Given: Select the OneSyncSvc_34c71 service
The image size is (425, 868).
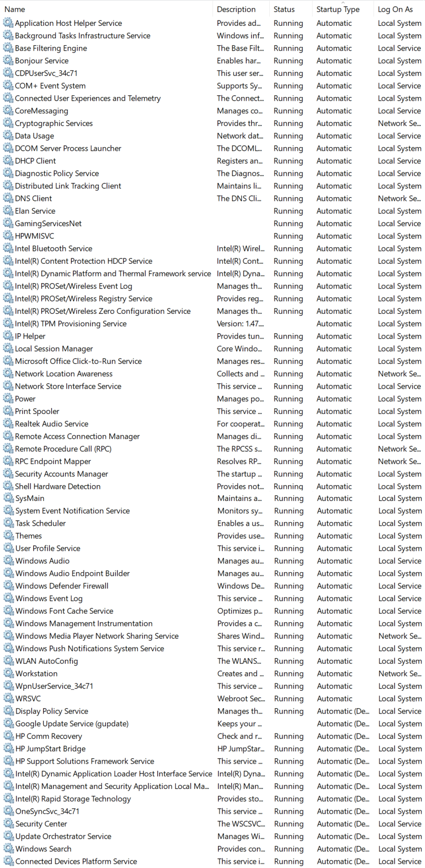Looking at the screenshot, I should pos(48,811).
